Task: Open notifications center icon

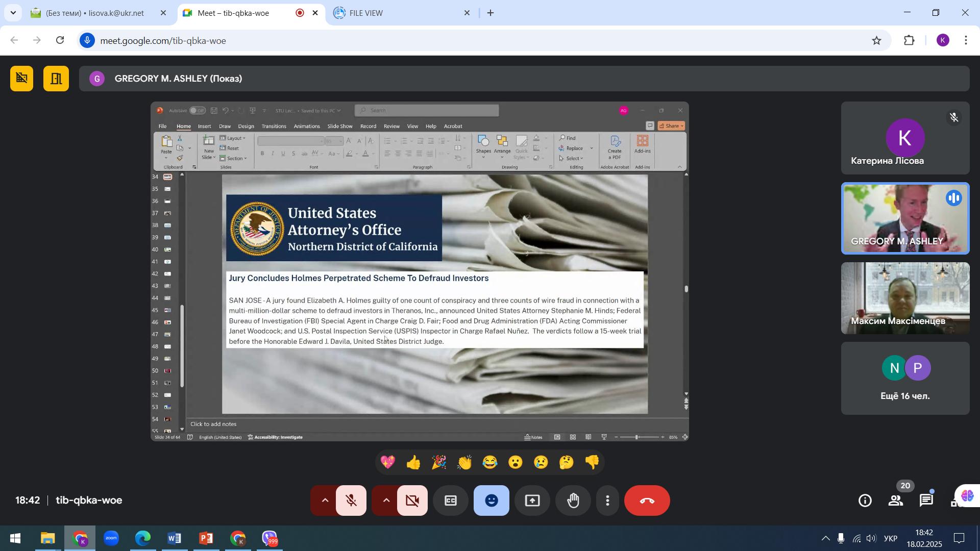Action: tap(960, 539)
